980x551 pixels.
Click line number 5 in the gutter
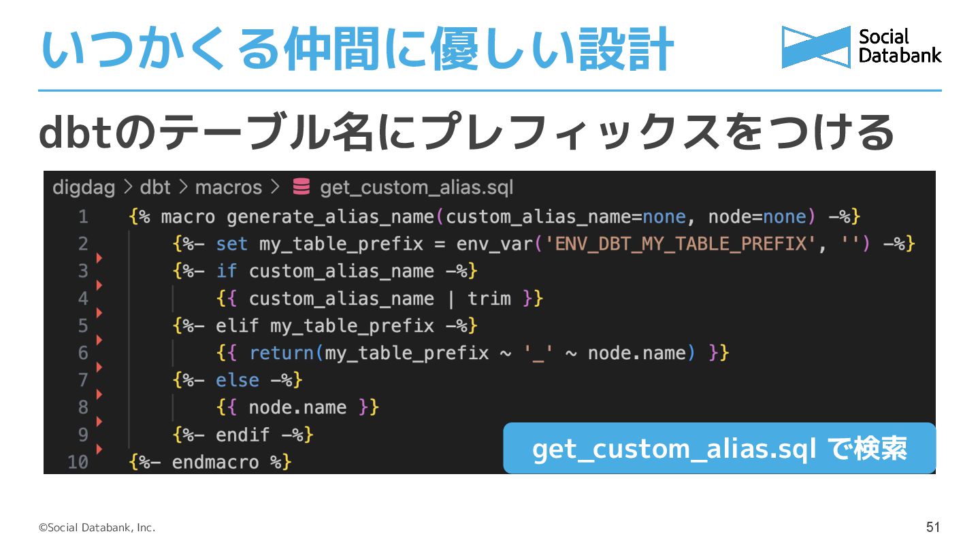pos(83,326)
